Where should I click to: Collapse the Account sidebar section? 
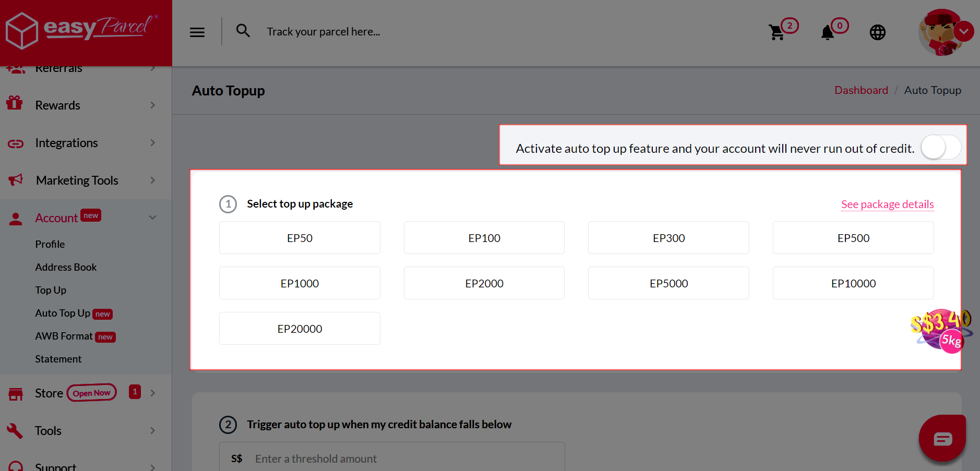click(x=152, y=217)
